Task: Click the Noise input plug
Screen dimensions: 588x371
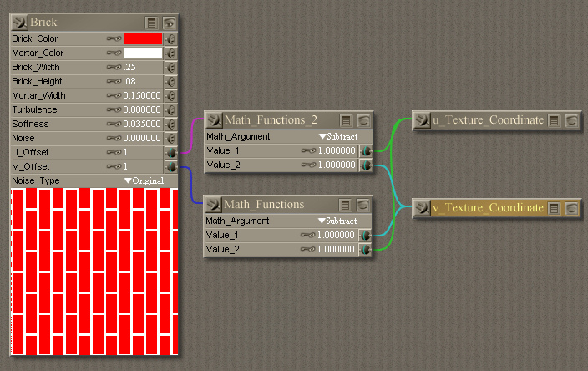Action: tap(170, 139)
